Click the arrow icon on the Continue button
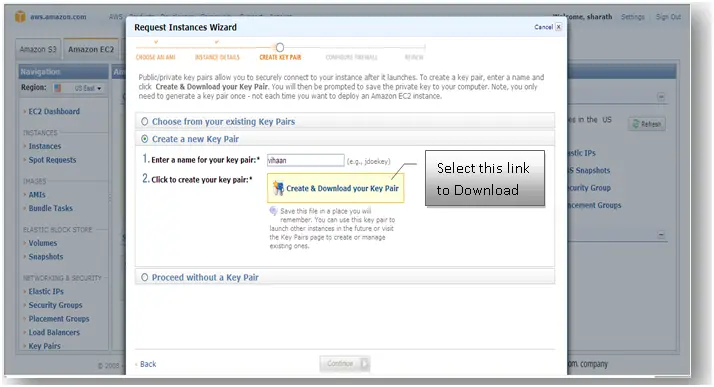This screenshot has width=714, height=387. [364, 363]
